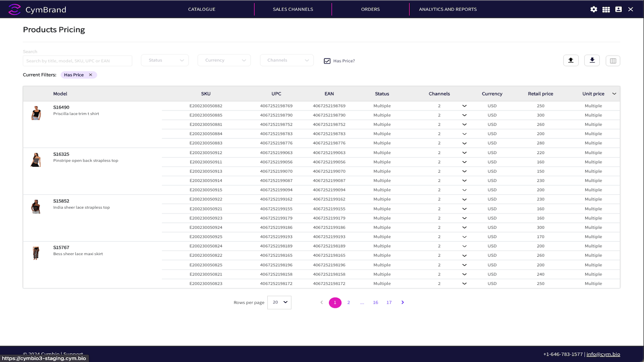This screenshot has width=644, height=362.
Task: Expand channels for SKU E200230050915
Action: tap(464, 190)
